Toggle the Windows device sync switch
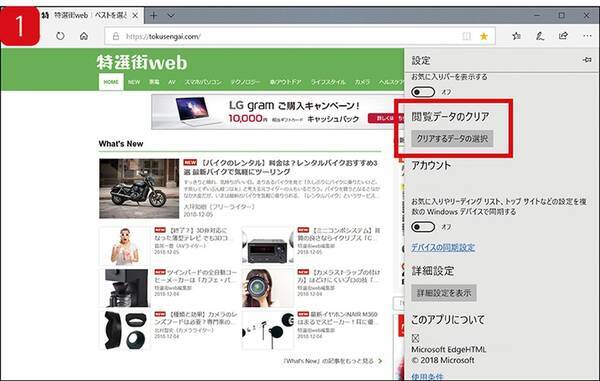The image size is (600, 381). point(423,227)
